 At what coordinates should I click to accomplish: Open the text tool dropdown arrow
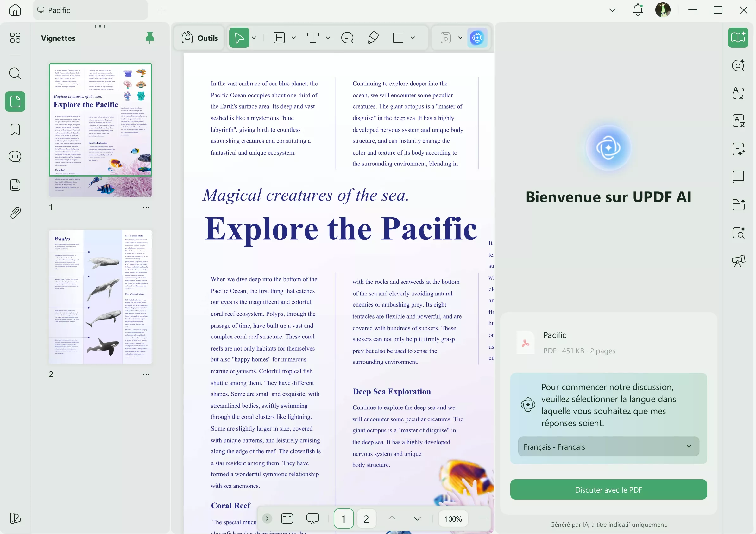coord(328,38)
